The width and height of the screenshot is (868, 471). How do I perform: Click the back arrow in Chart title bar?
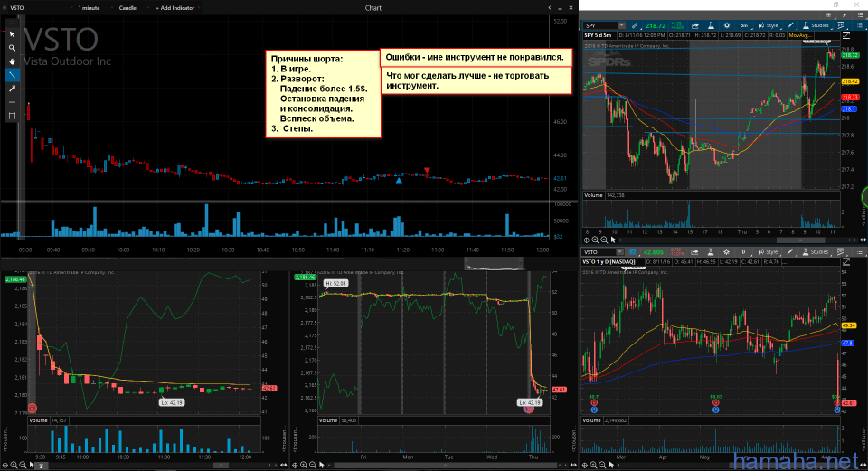pyautogui.click(x=549, y=8)
